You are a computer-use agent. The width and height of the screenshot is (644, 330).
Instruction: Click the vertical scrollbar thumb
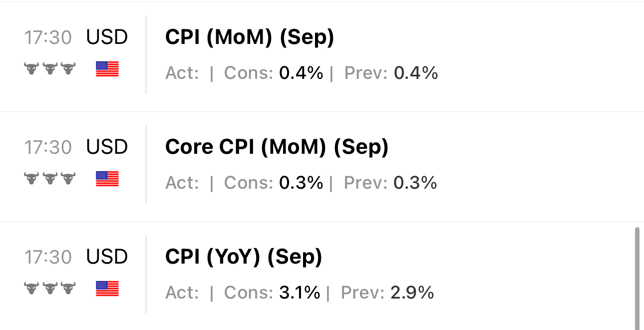(x=637, y=277)
